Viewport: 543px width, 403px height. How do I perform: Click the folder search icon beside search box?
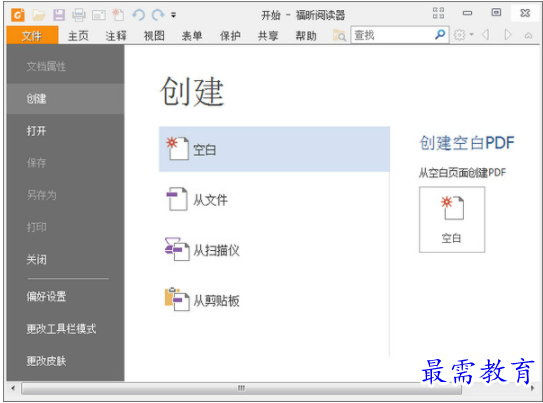click(339, 35)
